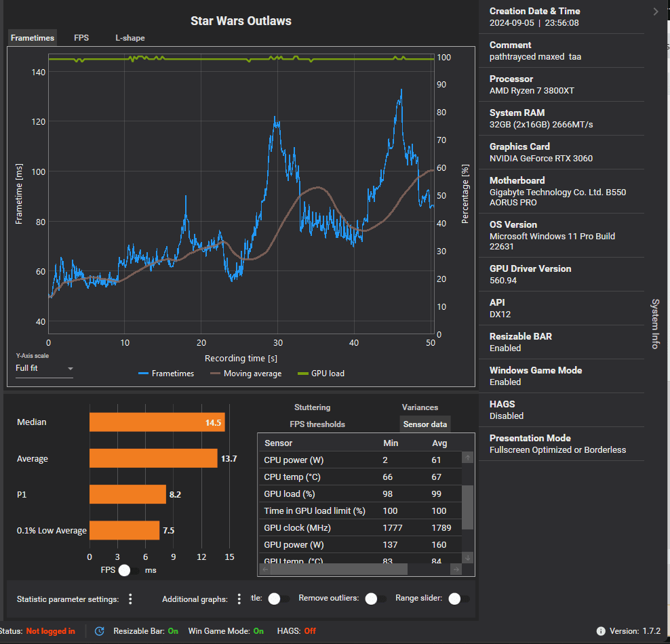Screen dimensions: 670x644
Task: Select the Sensor data tab
Action: point(425,424)
